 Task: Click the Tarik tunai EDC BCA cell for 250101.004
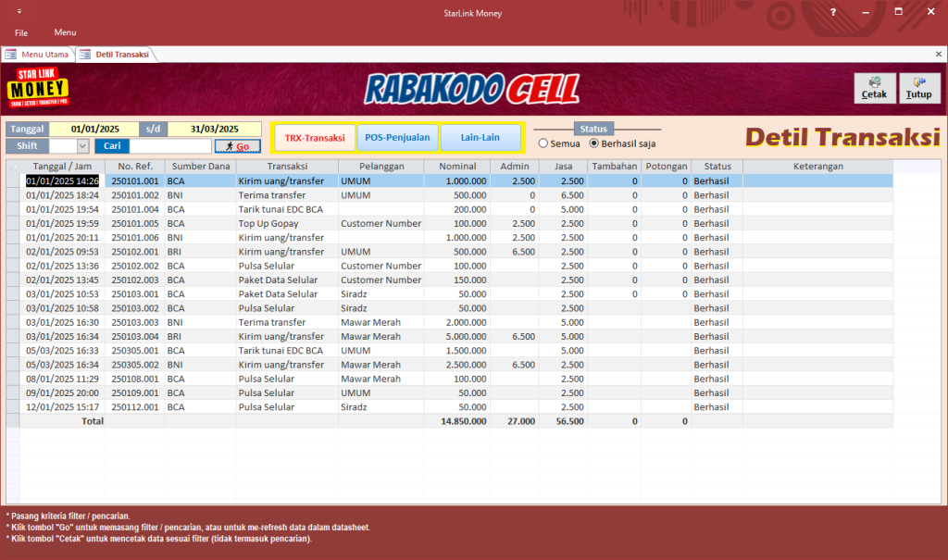[287, 209]
